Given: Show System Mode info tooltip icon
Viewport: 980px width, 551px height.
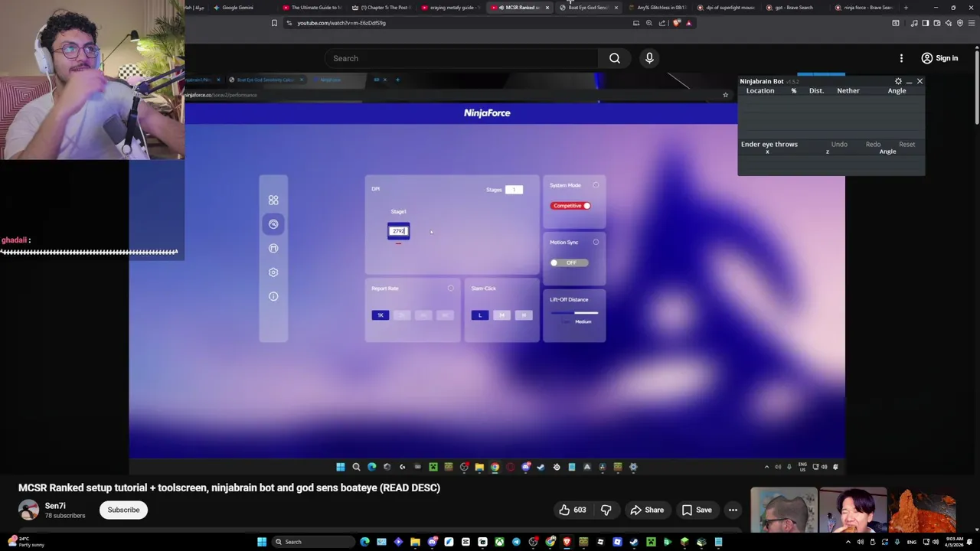Looking at the screenshot, I should [x=596, y=185].
